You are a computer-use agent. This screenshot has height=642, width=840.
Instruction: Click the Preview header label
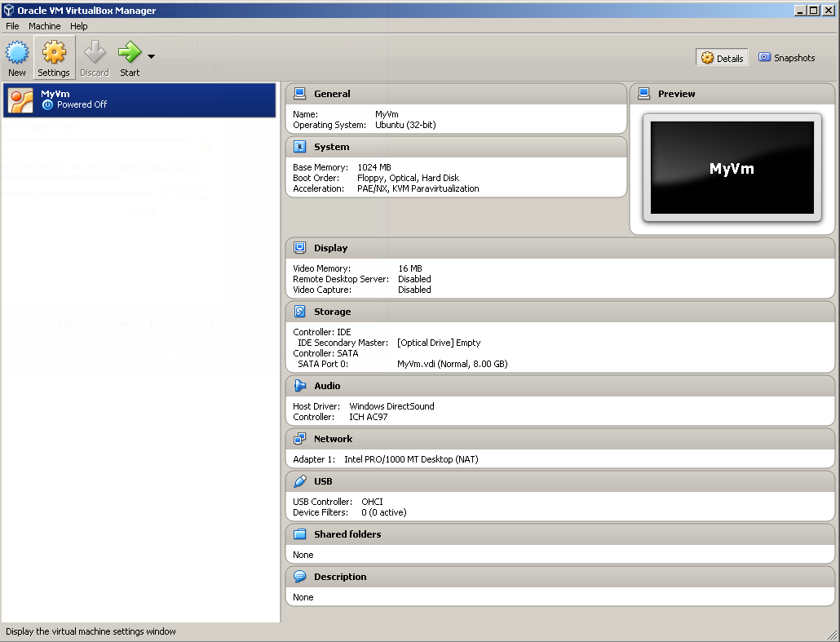677,94
